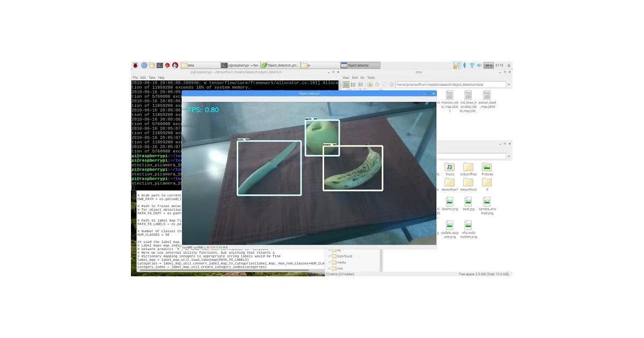Click the knife detection box in video
644x338 pixels.
click(x=269, y=168)
